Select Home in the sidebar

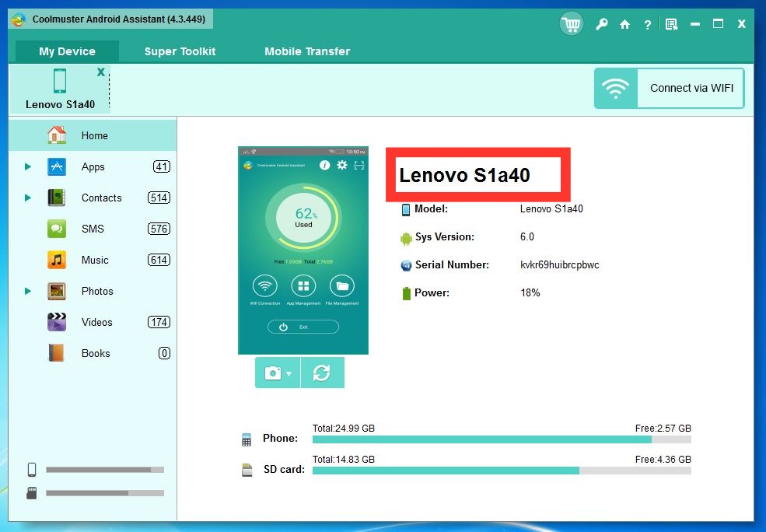(x=93, y=135)
